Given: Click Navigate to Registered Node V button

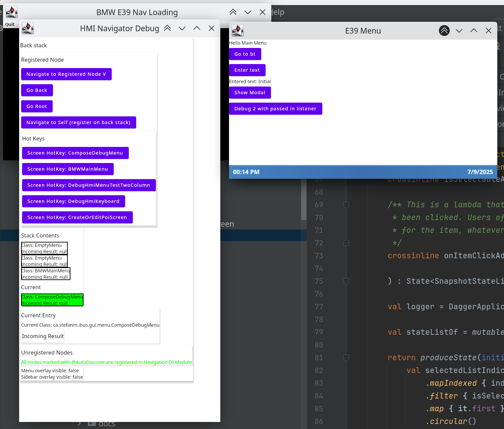Looking at the screenshot, I should coord(66,74).
